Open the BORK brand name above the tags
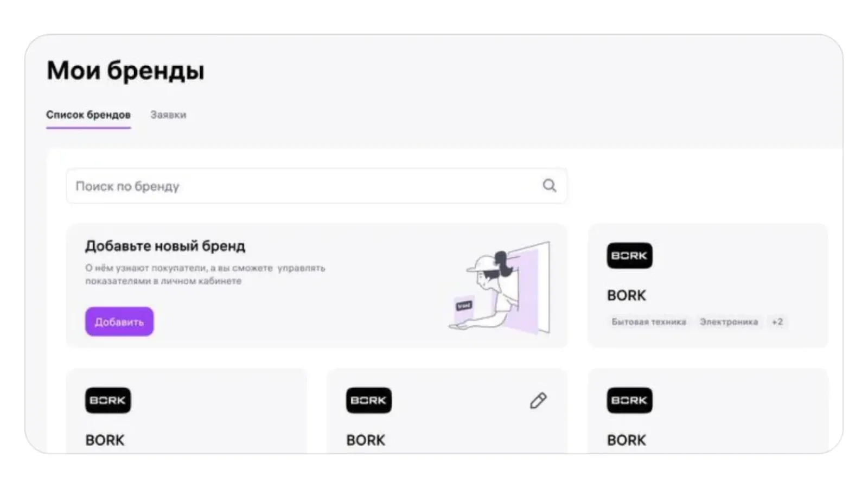Viewport: 868px width, 488px height. pos(627,296)
